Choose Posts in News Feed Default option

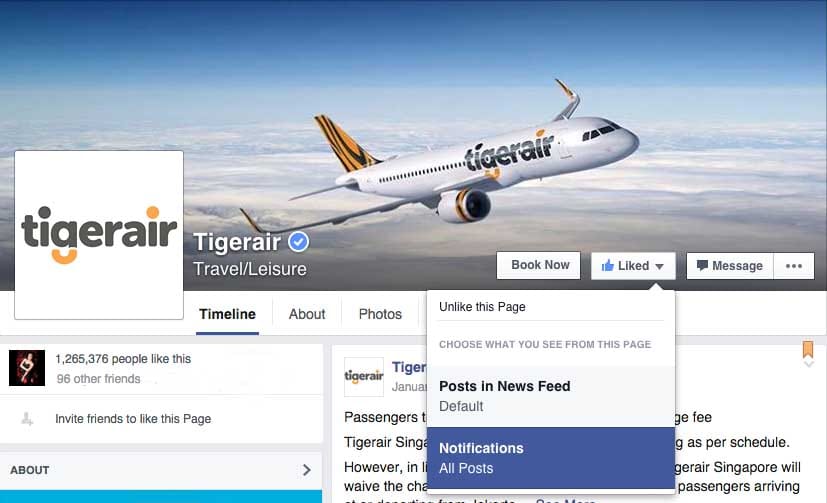551,396
